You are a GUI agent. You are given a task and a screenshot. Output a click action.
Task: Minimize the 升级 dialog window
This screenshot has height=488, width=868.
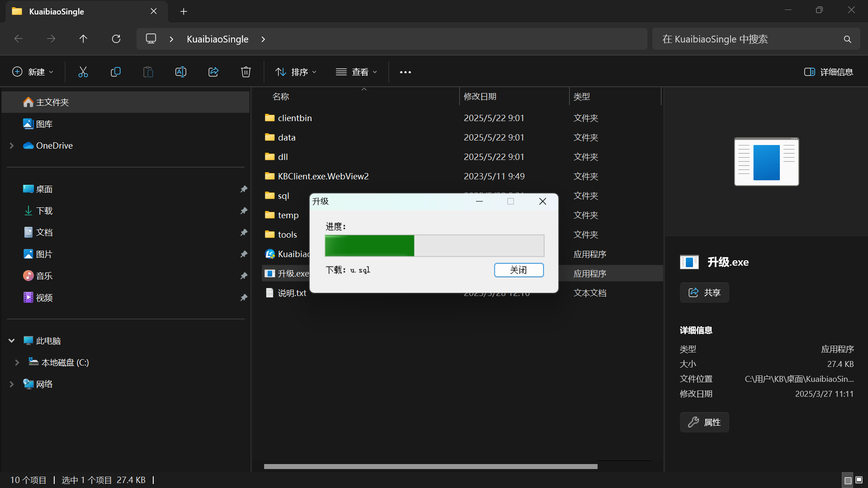pos(480,202)
